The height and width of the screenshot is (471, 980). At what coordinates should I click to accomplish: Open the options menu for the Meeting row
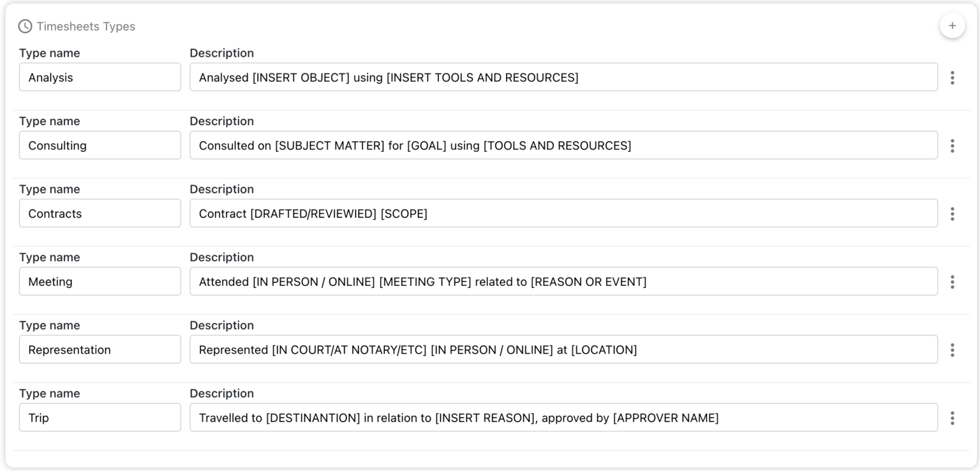pos(953,281)
